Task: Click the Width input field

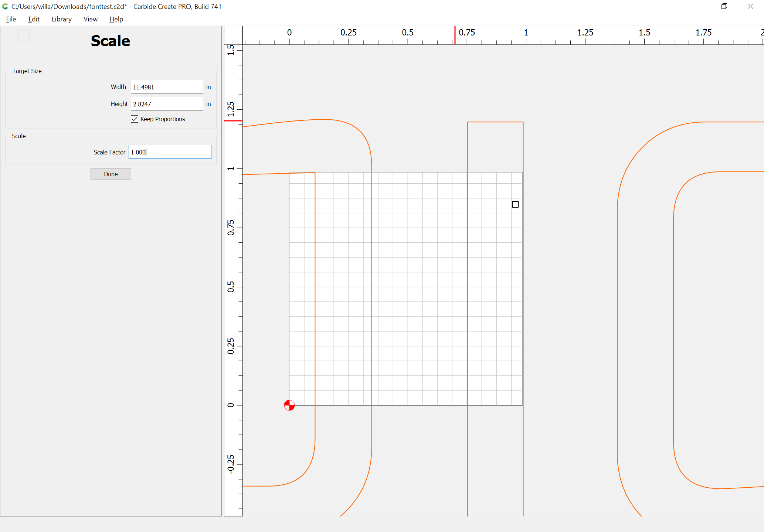Action: pos(167,87)
